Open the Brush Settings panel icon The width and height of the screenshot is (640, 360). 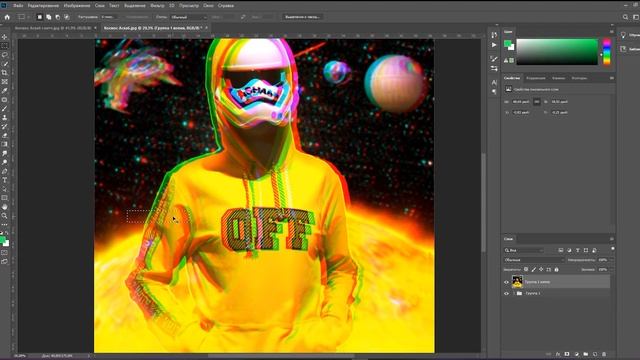[494, 59]
